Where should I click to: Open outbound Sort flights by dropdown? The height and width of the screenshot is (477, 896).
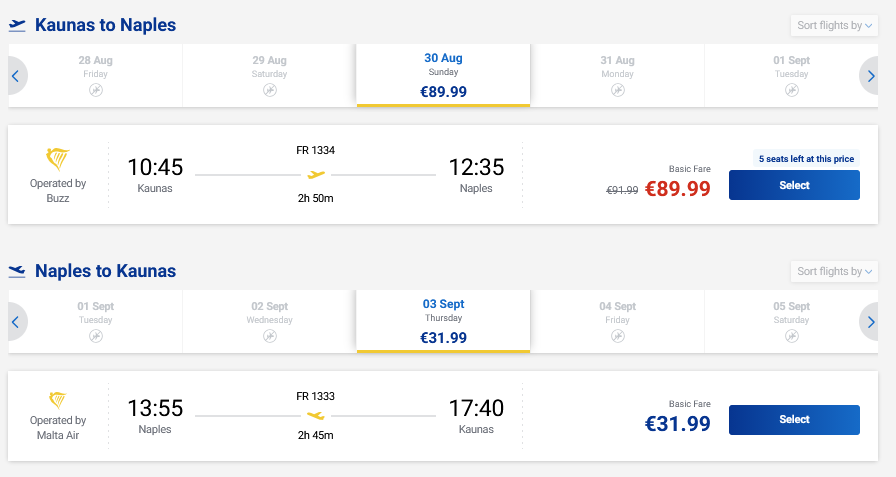point(834,26)
